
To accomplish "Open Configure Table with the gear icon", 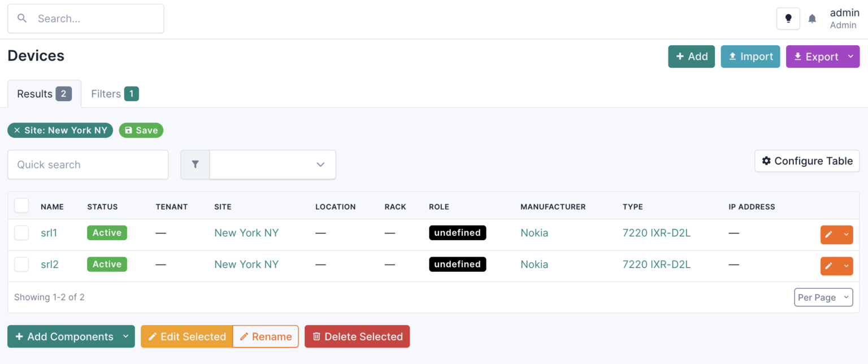I will coord(766,161).
